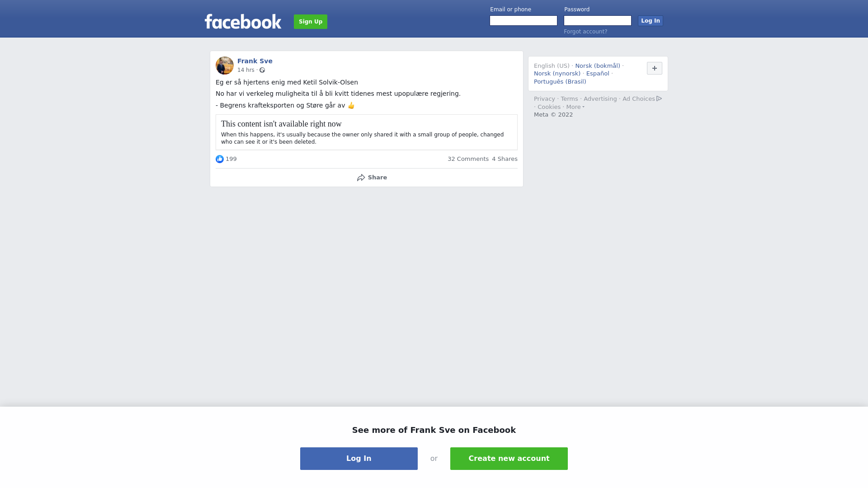This screenshot has width=868, height=488.
Task: View the 32 Comments
Action: (468, 159)
